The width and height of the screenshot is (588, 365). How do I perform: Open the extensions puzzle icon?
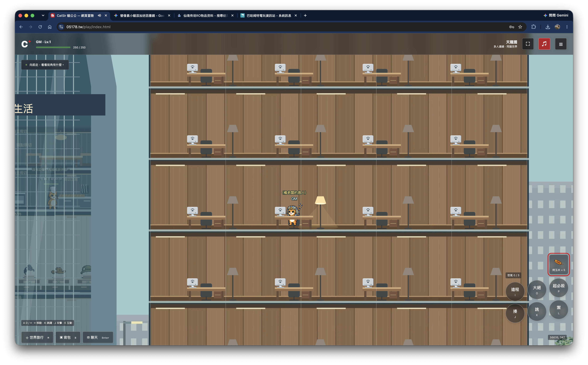(x=533, y=27)
